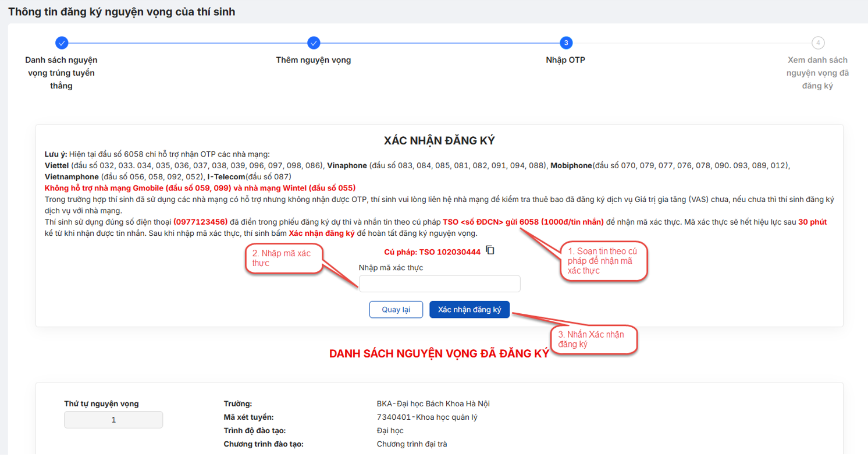868x464 pixels.
Task: Click the 'DANH SÁCH NGUYỆN VỌNG ĐÃ ĐĂNG KÝ' heading
Action: (x=439, y=354)
